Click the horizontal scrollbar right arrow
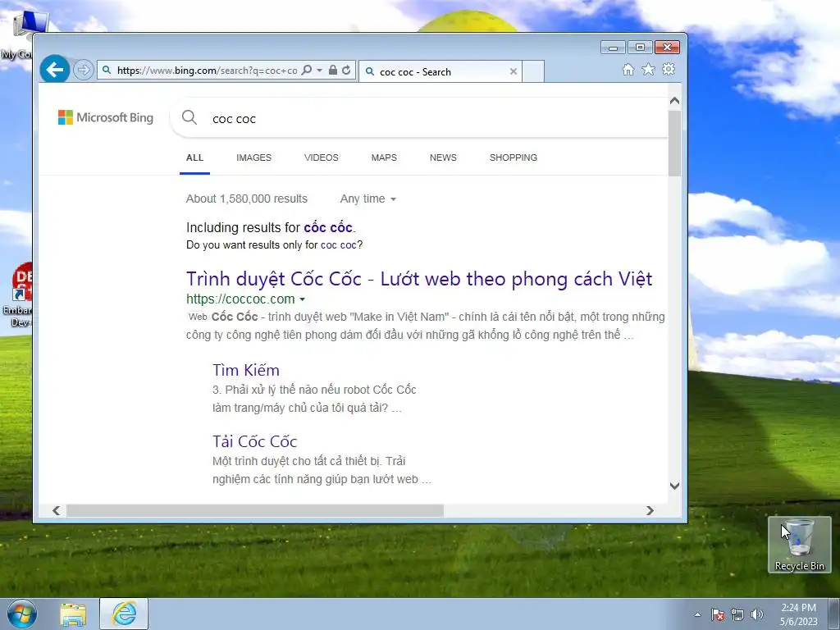This screenshot has width=840, height=630. [650, 510]
